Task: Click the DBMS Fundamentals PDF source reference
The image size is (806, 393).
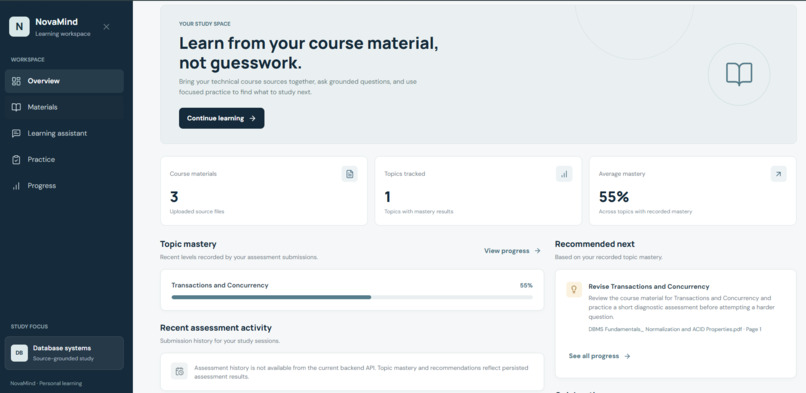Action: [x=675, y=329]
